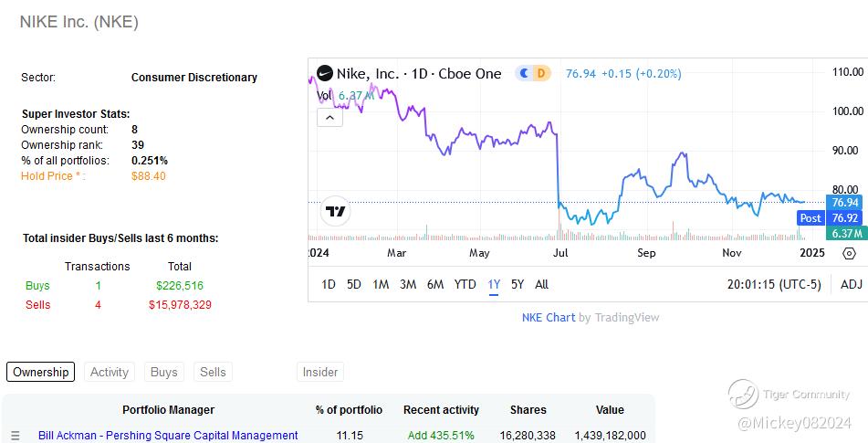The image size is (868, 443).
Task: Click the TradingView logo on the chart
Action: pos(336,212)
